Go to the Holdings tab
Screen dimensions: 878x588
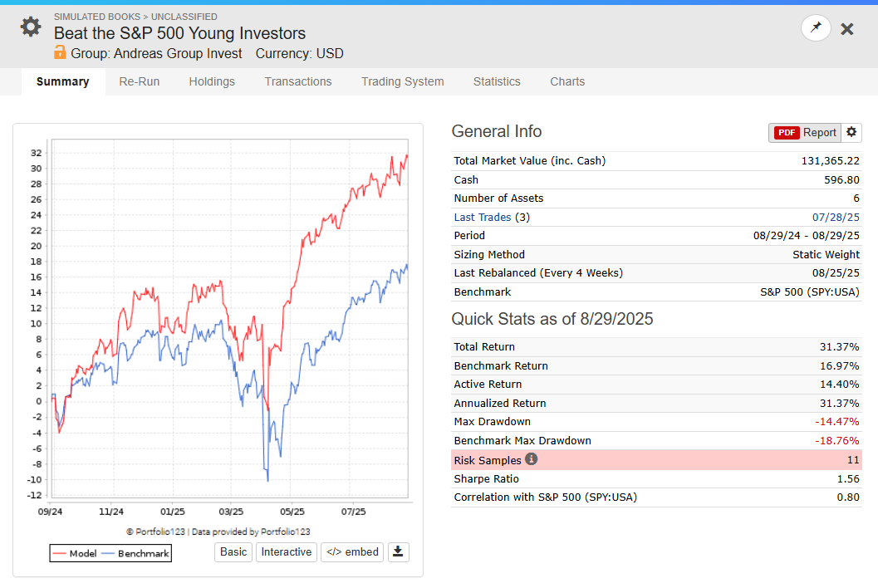212,81
